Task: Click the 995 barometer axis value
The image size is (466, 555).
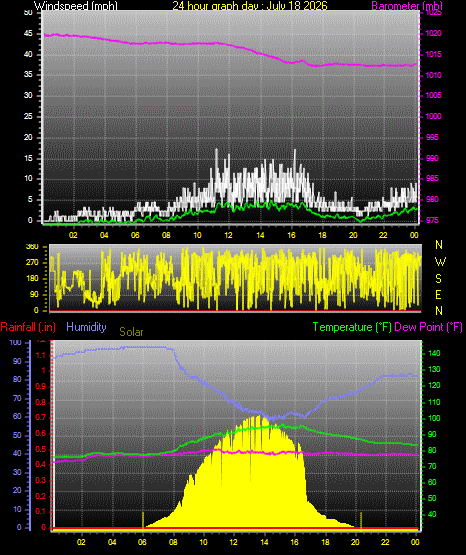Action: click(x=432, y=137)
